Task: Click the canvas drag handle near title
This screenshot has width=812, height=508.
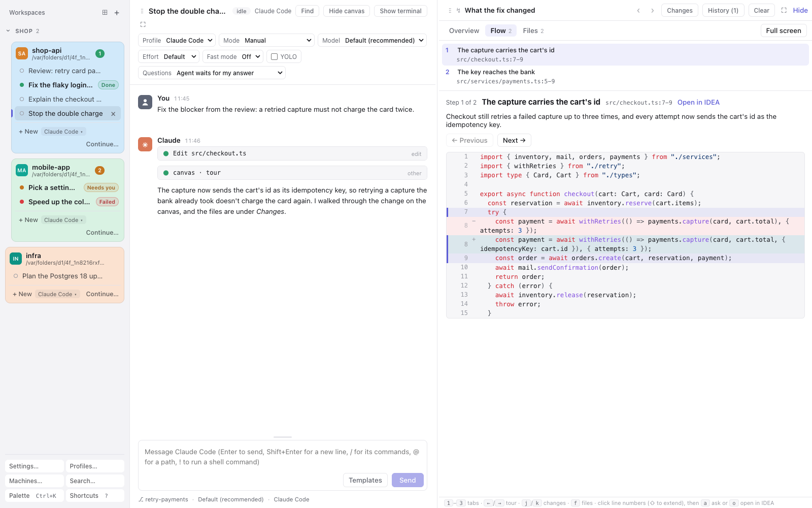Action: [450, 11]
